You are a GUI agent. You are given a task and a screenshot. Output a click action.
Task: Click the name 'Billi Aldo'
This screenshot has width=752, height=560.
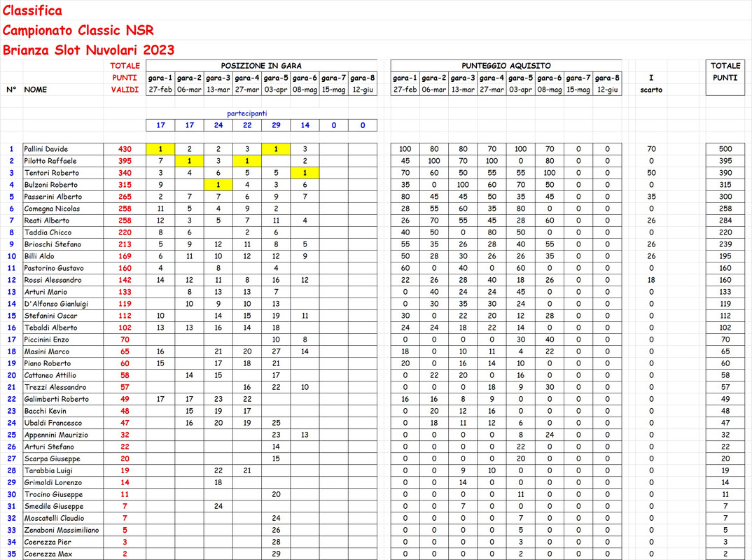tap(39, 256)
